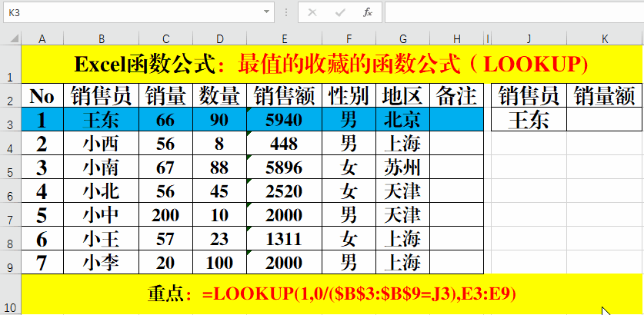Select row 9 header
The height and width of the screenshot is (315, 644).
11,262
